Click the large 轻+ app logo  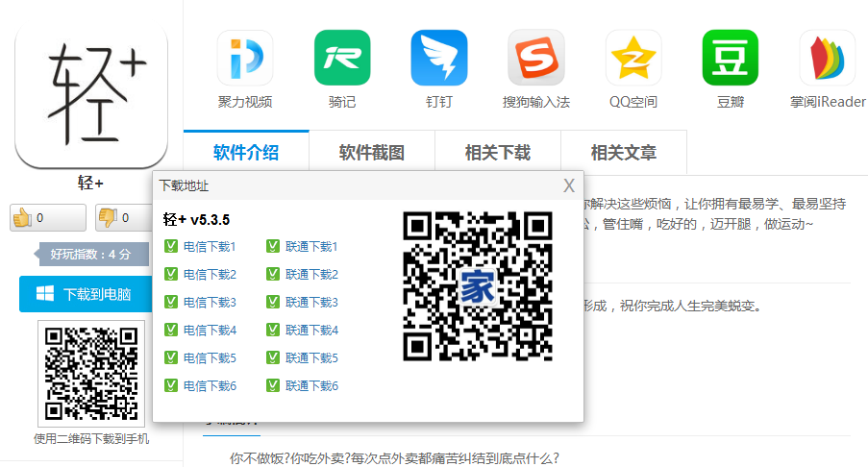click(90, 96)
